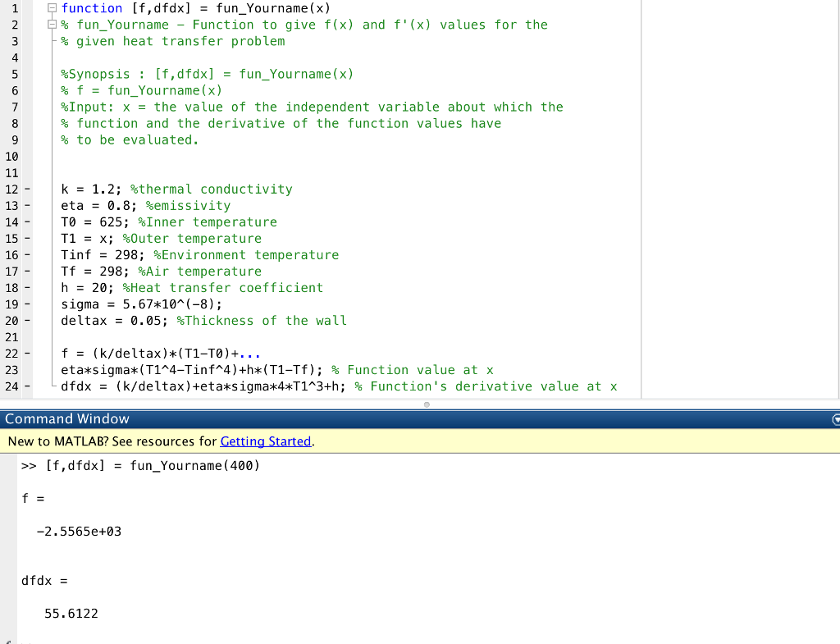Image resolution: width=840 pixels, height=644 pixels.
Task: Add breakpoint using the line 18 dash
Action: coord(27,288)
